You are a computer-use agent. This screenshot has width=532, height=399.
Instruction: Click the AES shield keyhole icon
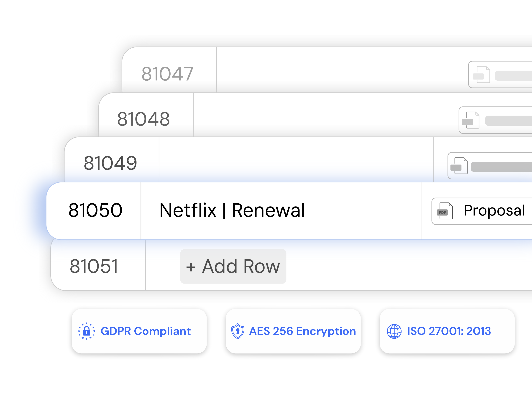[238, 331]
